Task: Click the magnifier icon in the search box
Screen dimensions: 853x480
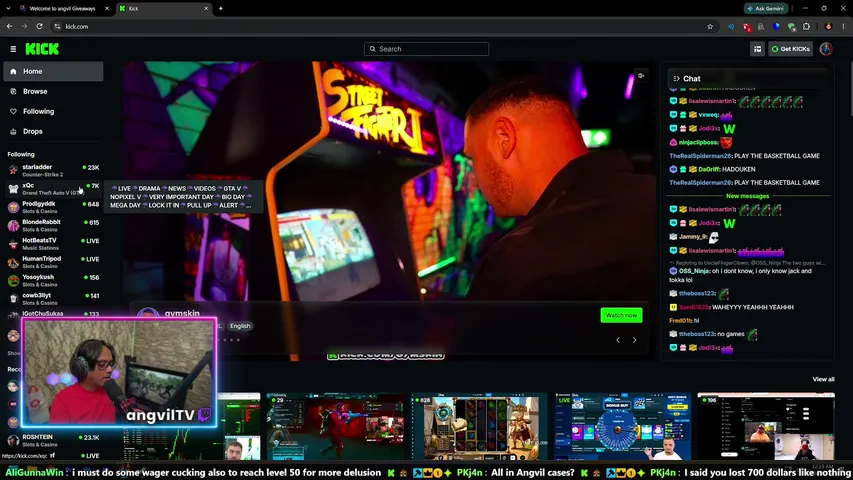Action: point(373,49)
